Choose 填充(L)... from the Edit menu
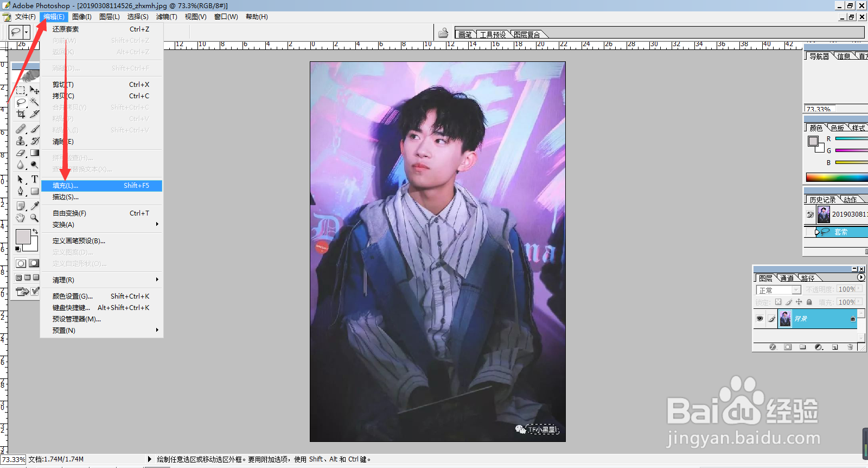The width and height of the screenshot is (868, 468). pos(101,186)
